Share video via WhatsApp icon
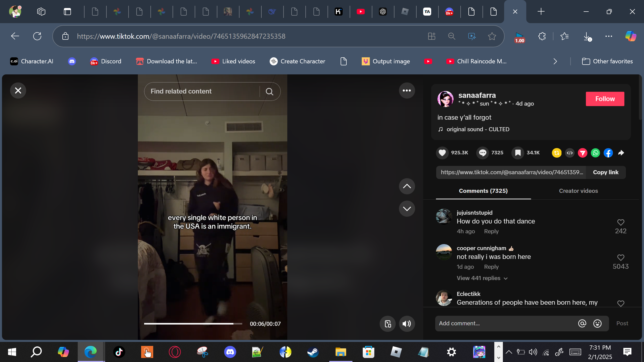Viewport: 644px width, 362px height. (595, 153)
